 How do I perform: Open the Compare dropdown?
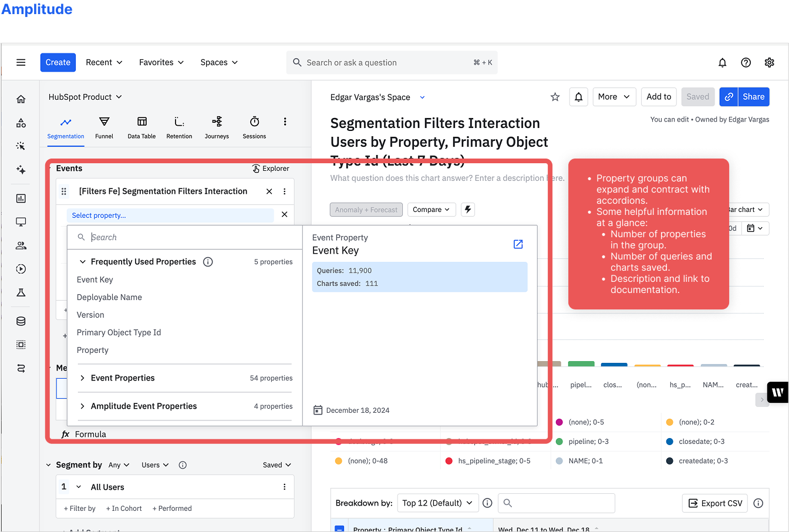pos(431,210)
